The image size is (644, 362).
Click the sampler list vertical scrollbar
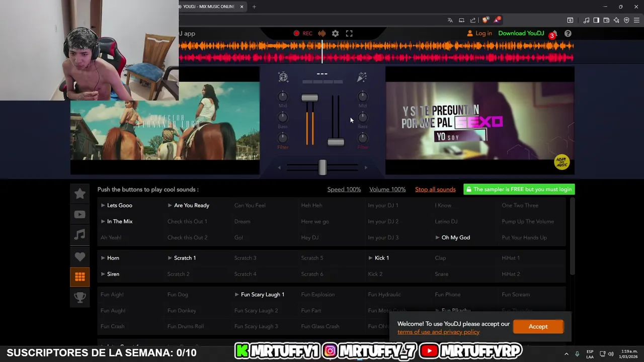pos(573,236)
